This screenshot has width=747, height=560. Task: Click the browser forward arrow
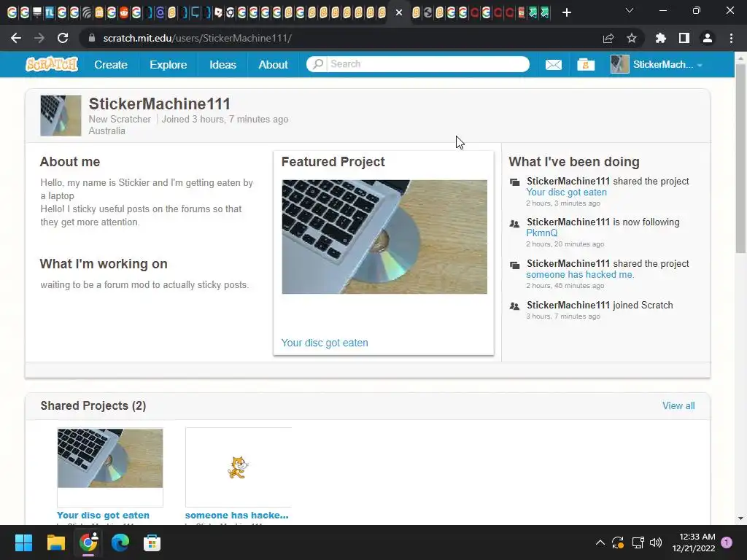point(39,38)
